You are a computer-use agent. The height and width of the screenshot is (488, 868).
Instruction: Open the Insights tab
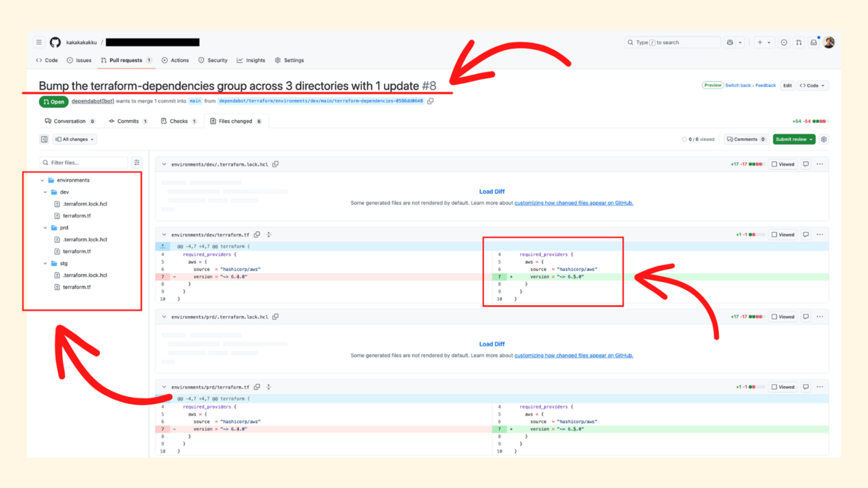[x=251, y=61]
